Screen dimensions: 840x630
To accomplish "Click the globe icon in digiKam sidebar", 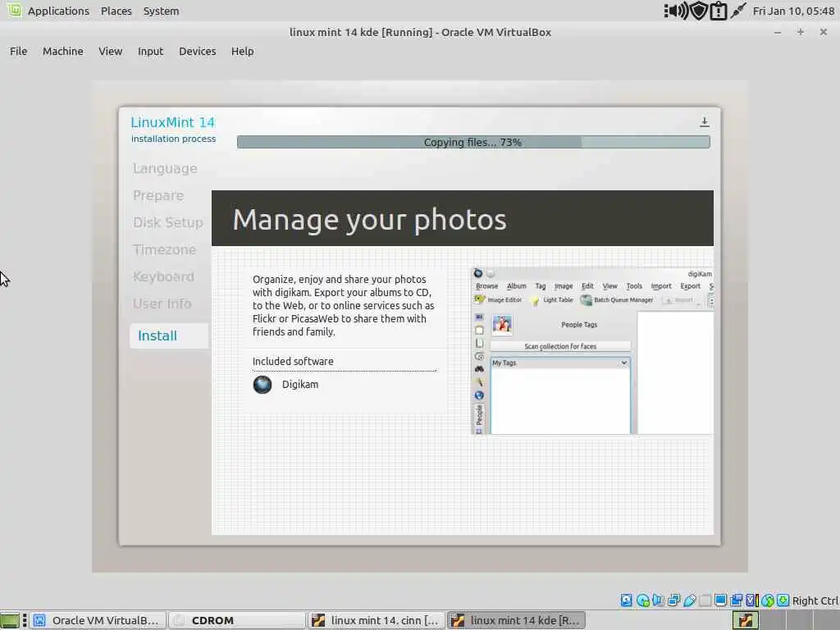I will pos(479,395).
